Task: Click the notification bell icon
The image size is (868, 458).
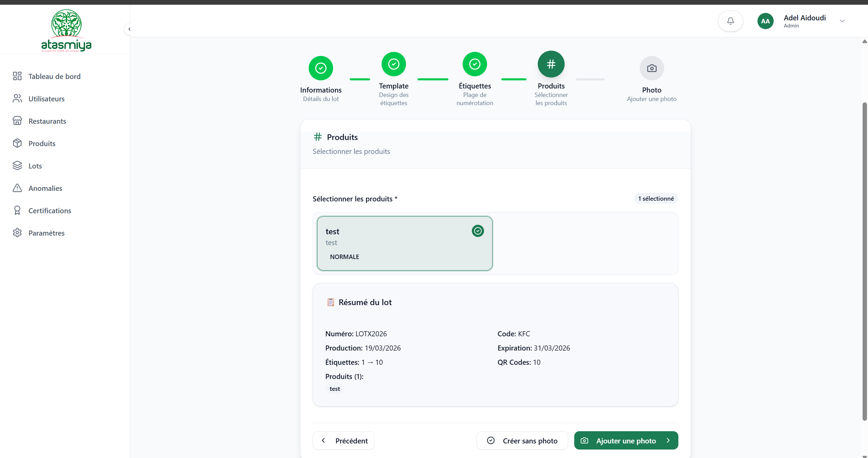Action: (730, 21)
